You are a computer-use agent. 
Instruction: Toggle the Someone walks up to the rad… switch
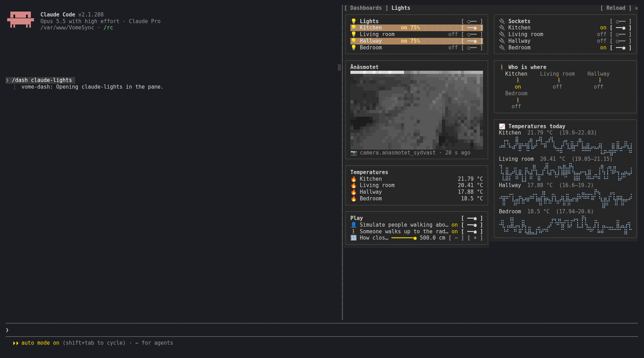[x=472, y=232]
